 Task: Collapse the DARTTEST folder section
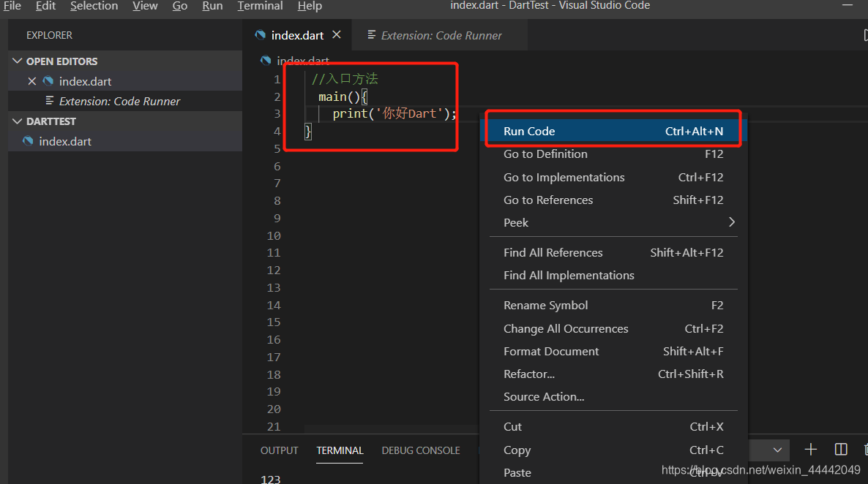[17, 121]
